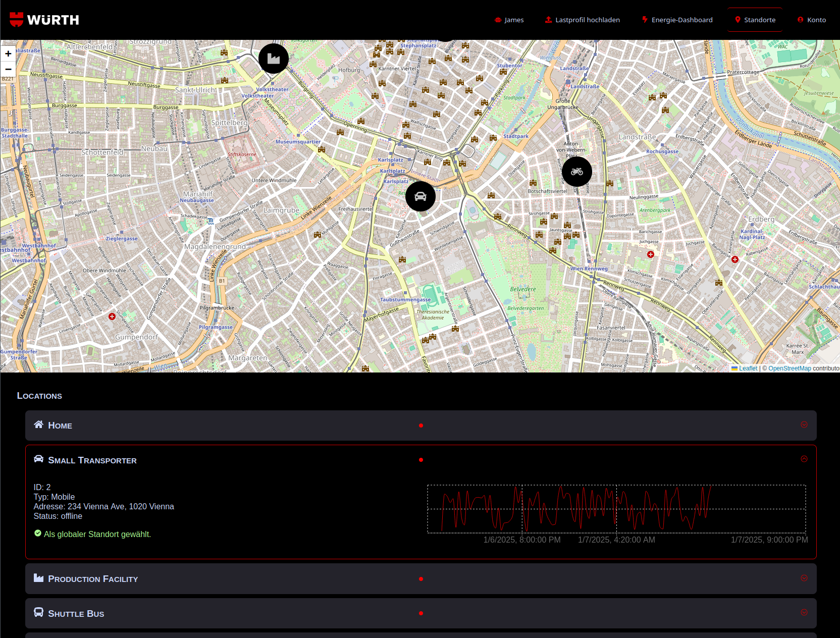
Task: Click the bus icon in the Shuttle Bus row
Action: pos(38,612)
